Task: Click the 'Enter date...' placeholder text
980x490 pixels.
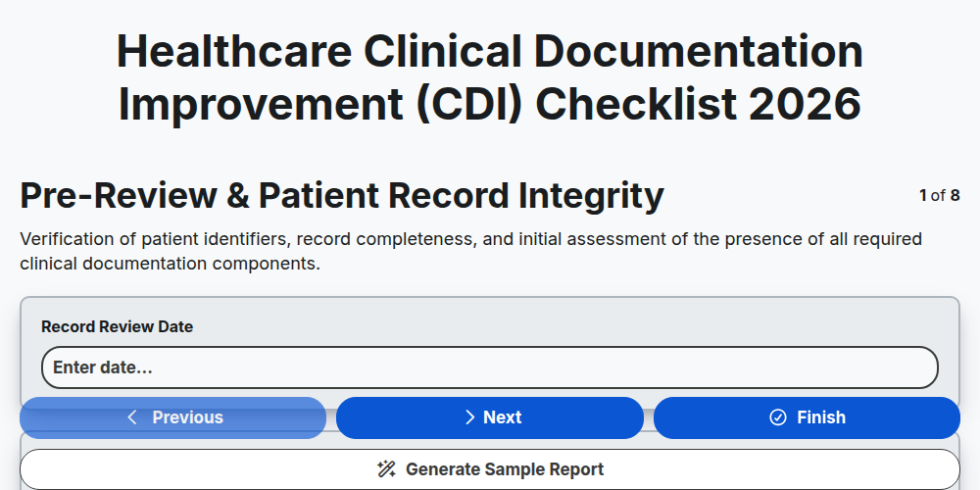Action: (x=103, y=367)
